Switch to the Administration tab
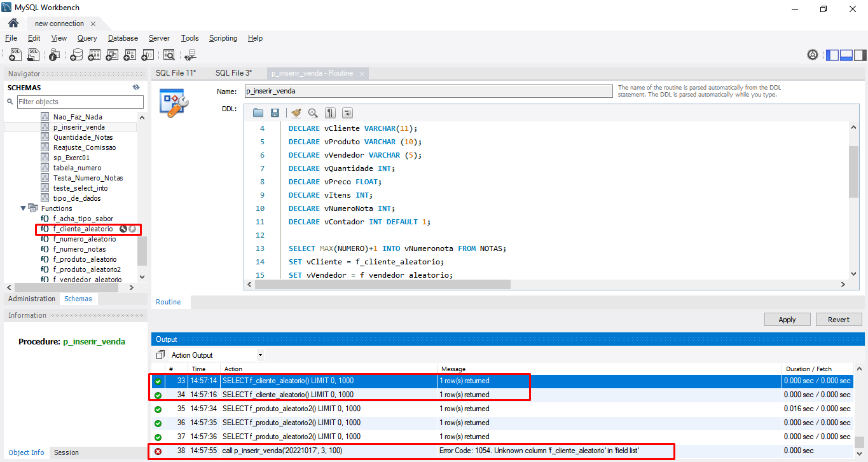The height and width of the screenshot is (462, 868). click(x=32, y=299)
